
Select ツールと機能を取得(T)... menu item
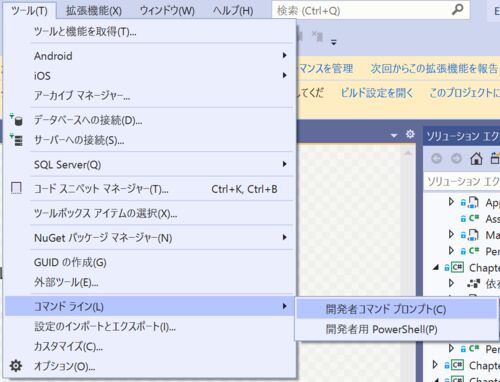(x=149, y=32)
